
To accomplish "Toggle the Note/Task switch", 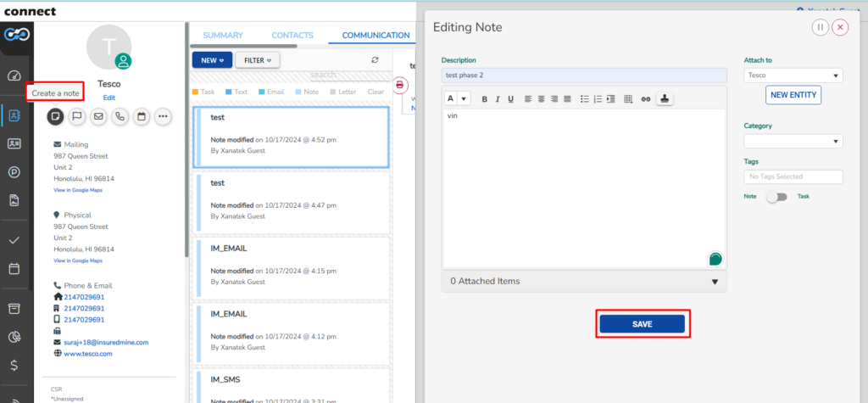I will point(776,197).
